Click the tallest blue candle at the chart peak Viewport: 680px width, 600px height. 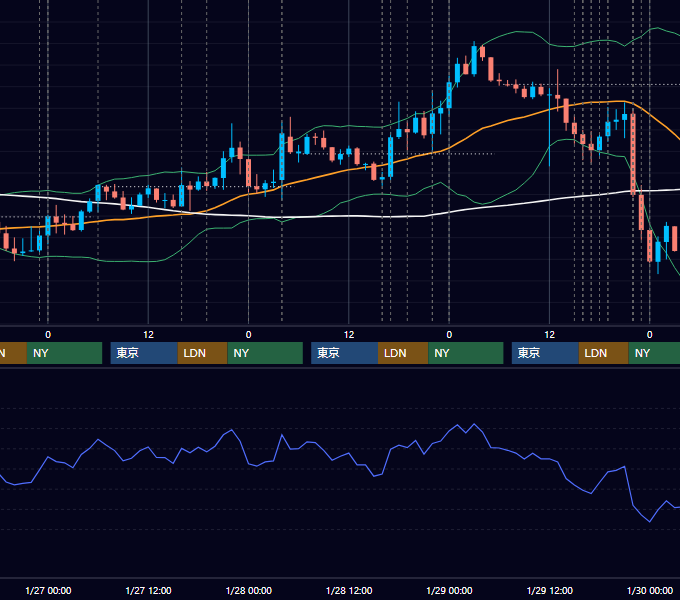474,60
